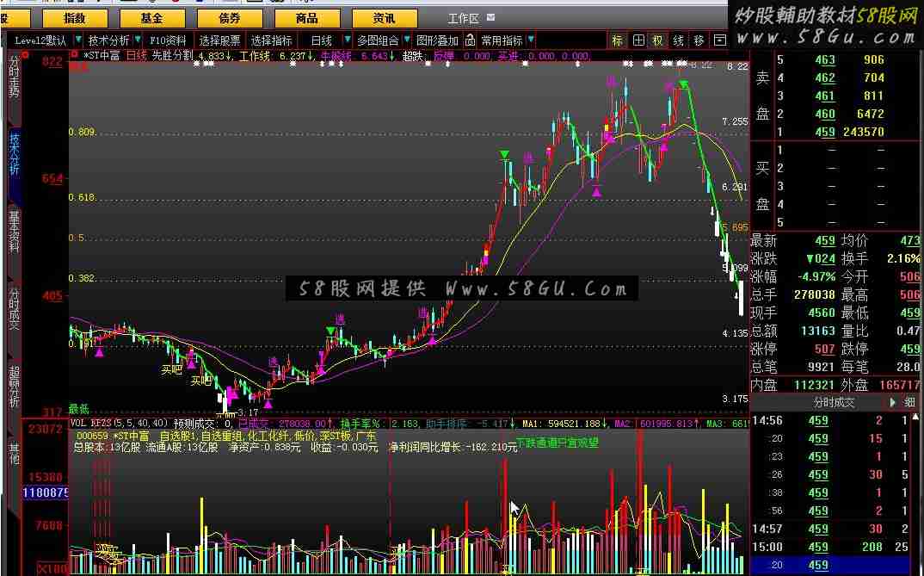Expand the 多图组合 dropdown arrow
Image resolution: width=924 pixels, height=576 pixels.
point(407,40)
